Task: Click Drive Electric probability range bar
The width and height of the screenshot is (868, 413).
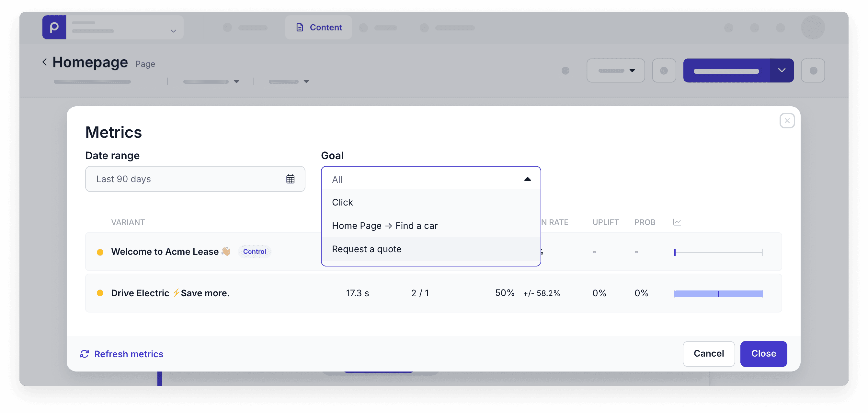Action: tap(718, 294)
